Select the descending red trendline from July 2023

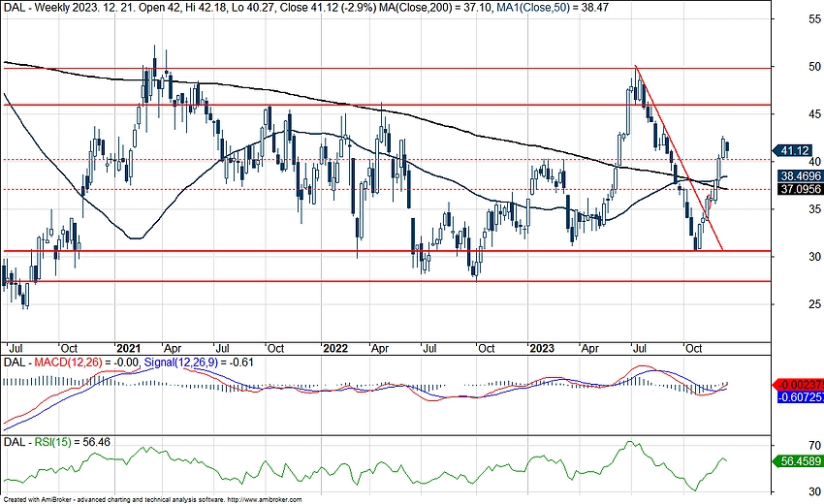[x=679, y=158]
